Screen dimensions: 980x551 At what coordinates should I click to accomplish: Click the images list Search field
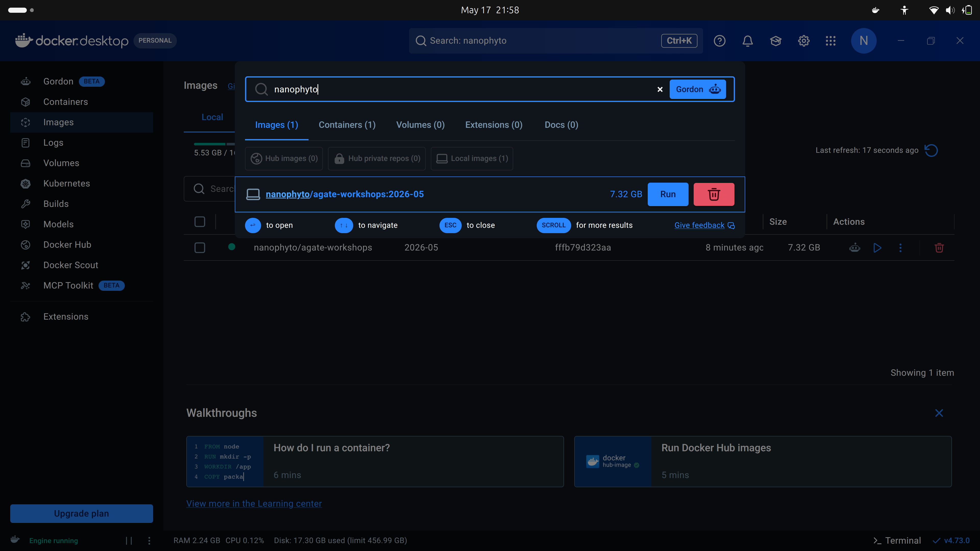[x=209, y=189]
